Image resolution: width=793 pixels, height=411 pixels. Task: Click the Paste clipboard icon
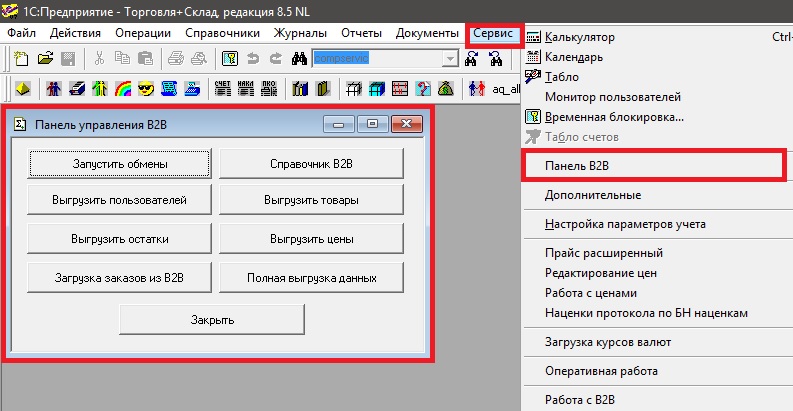coord(145,59)
